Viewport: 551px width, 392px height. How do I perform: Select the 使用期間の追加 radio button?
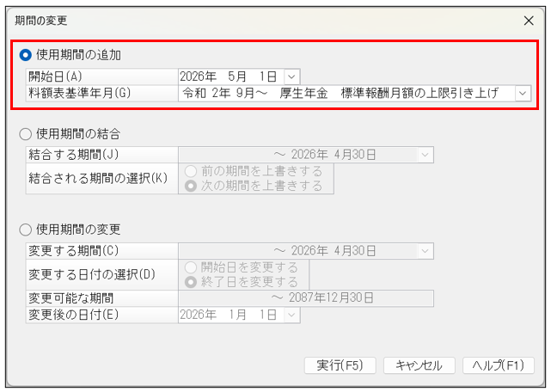(25, 55)
